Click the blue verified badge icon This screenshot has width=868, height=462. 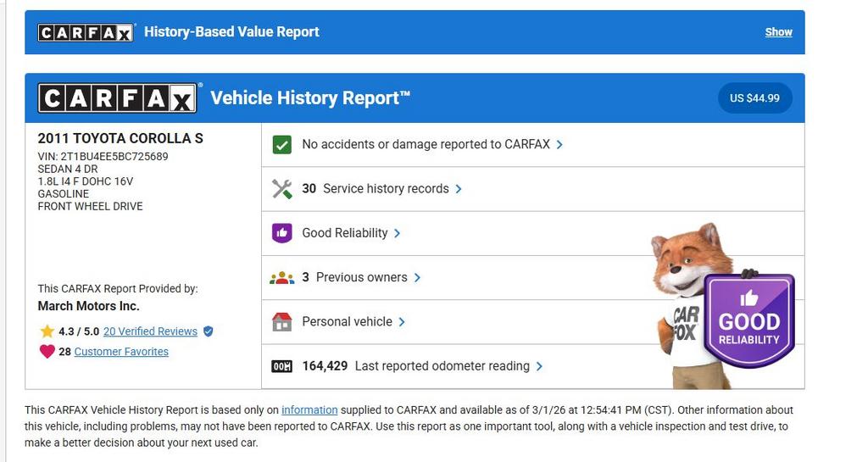209,331
